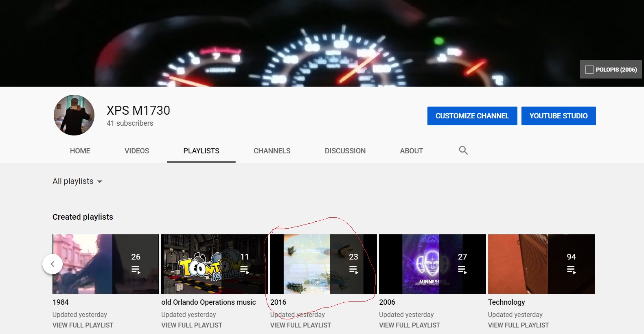Click the 1984 playlist title
The image size is (644, 334).
[61, 302]
